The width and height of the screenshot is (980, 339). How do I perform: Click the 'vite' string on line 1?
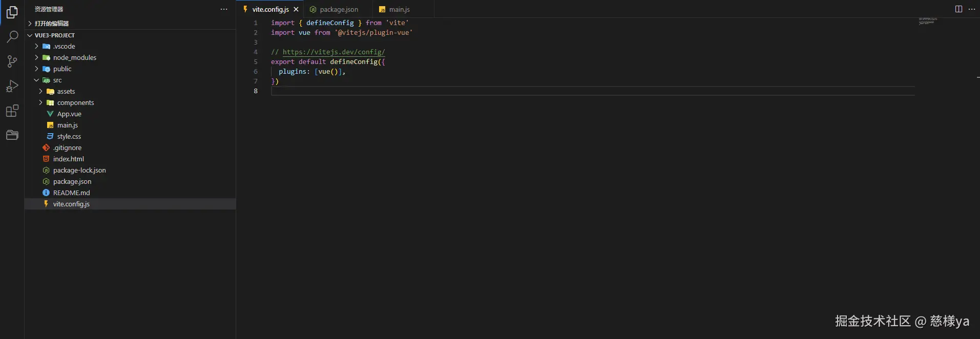pos(397,23)
